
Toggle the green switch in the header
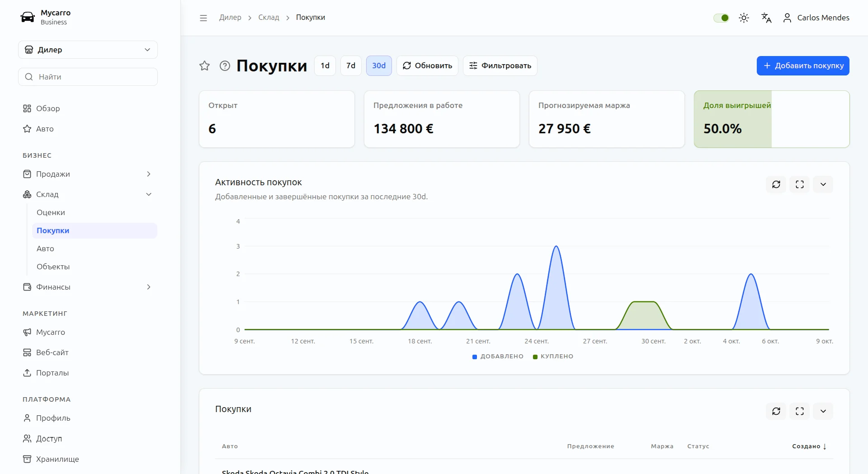(721, 18)
